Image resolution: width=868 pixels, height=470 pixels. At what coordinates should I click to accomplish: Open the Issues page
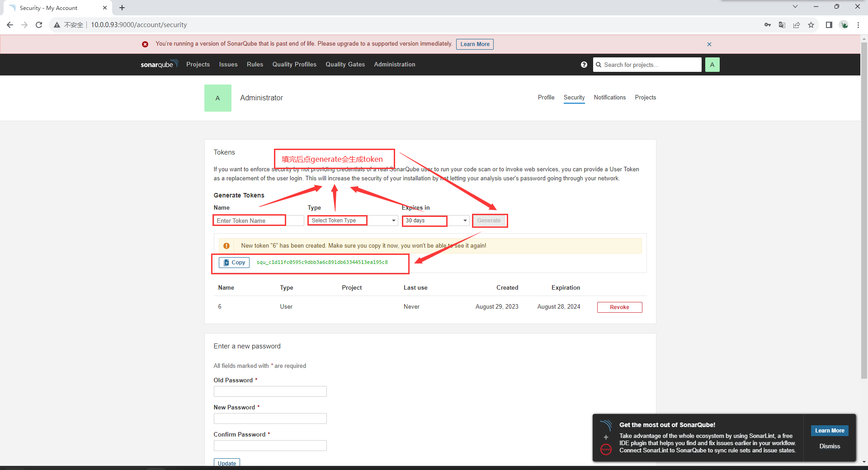coord(228,65)
